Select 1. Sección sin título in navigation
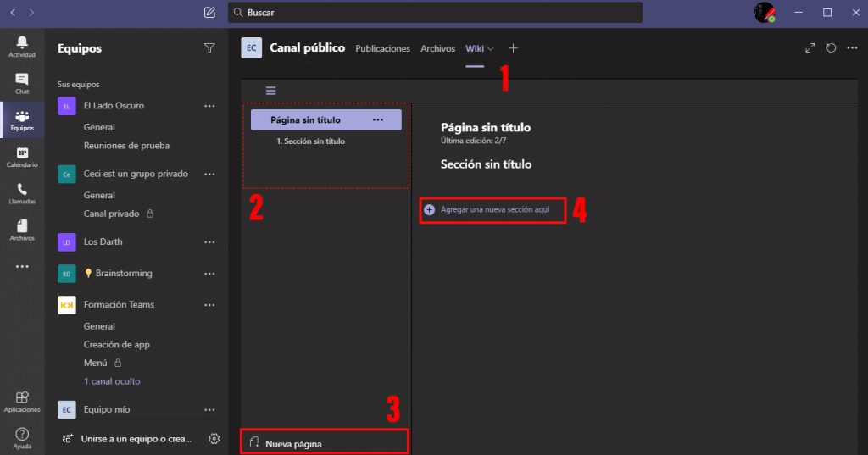 point(310,141)
